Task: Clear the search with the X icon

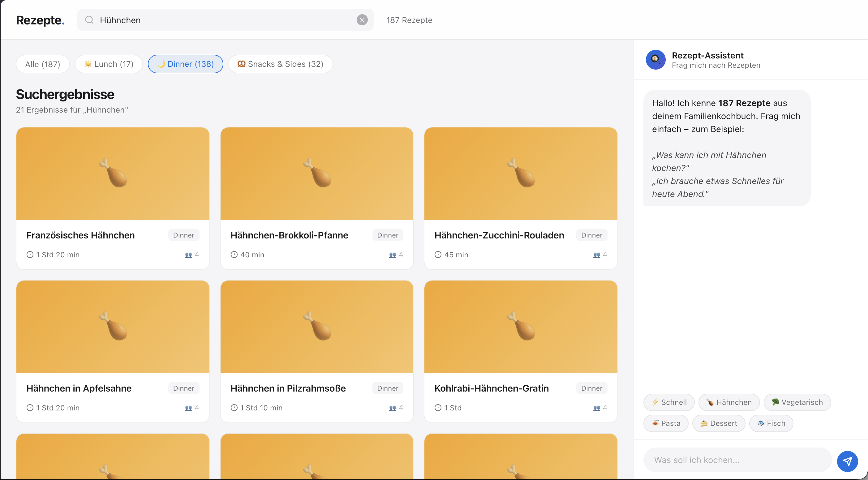Action: tap(362, 20)
